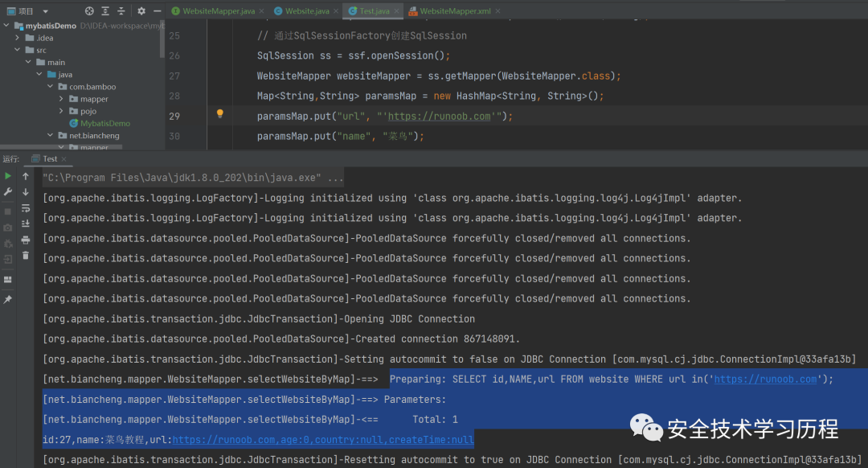Screen dimensions: 868x468
Task: Click the 'Created connection 867148091' log line
Action: click(x=281, y=339)
